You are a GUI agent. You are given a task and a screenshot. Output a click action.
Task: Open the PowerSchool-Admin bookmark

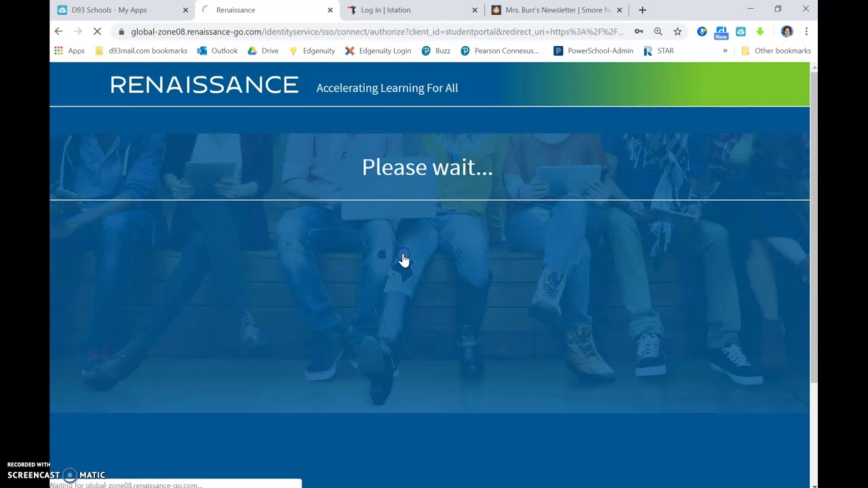[593, 51]
